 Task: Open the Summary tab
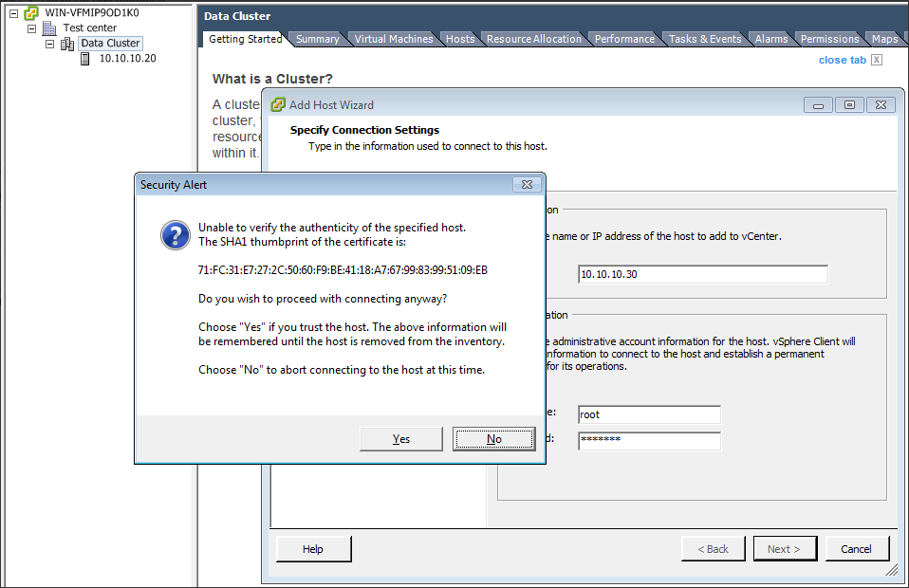[x=317, y=39]
